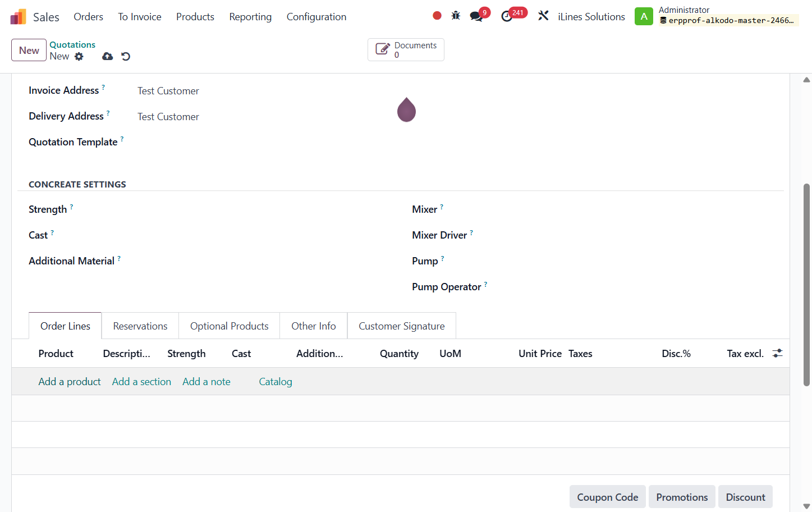The width and height of the screenshot is (812, 512).
Task: Switch to the Customer Signature tab
Action: pos(402,326)
